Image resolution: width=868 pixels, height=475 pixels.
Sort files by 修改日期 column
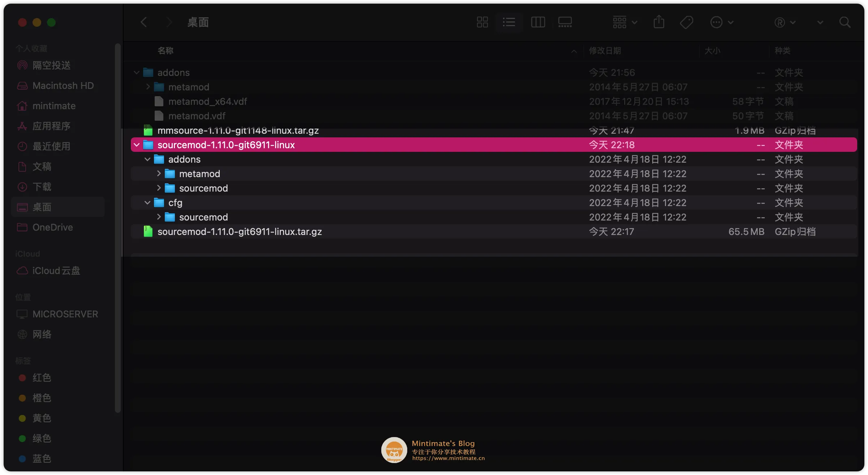(605, 51)
